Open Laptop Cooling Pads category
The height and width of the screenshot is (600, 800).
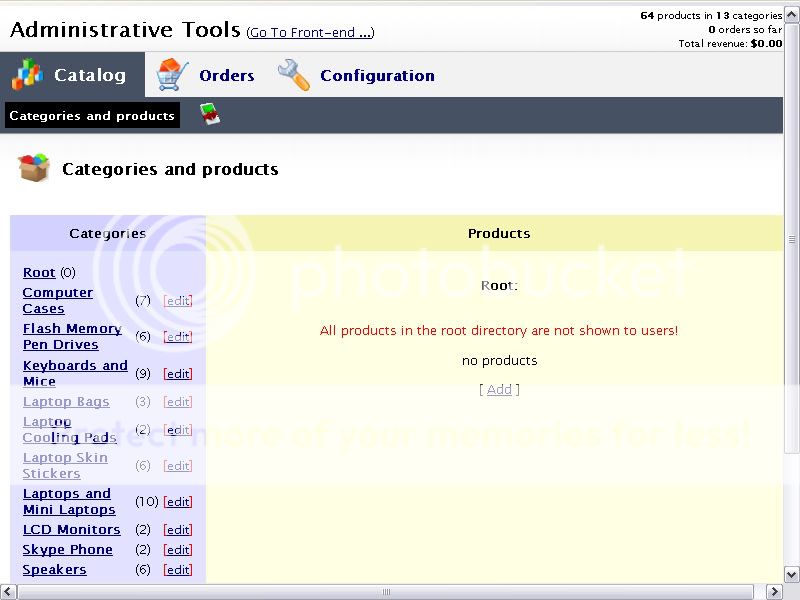69,430
